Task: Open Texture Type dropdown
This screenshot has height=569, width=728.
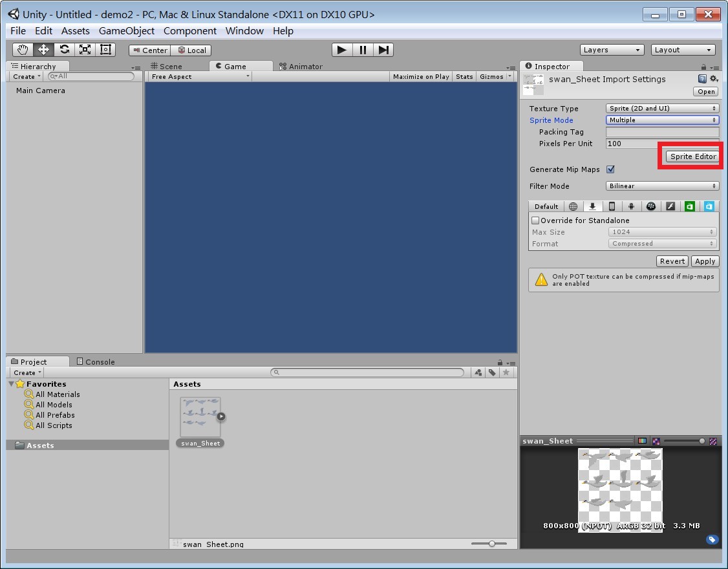Action: point(663,108)
